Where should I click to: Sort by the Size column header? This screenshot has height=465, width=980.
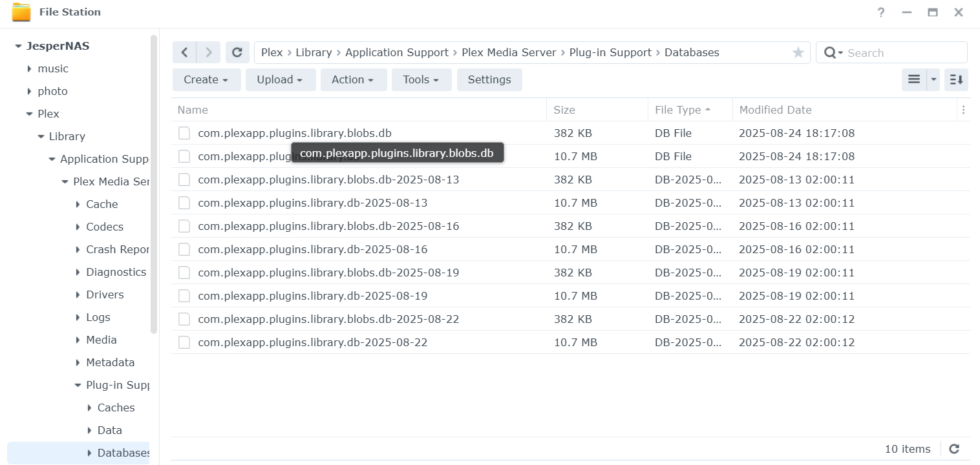pyautogui.click(x=597, y=110)
